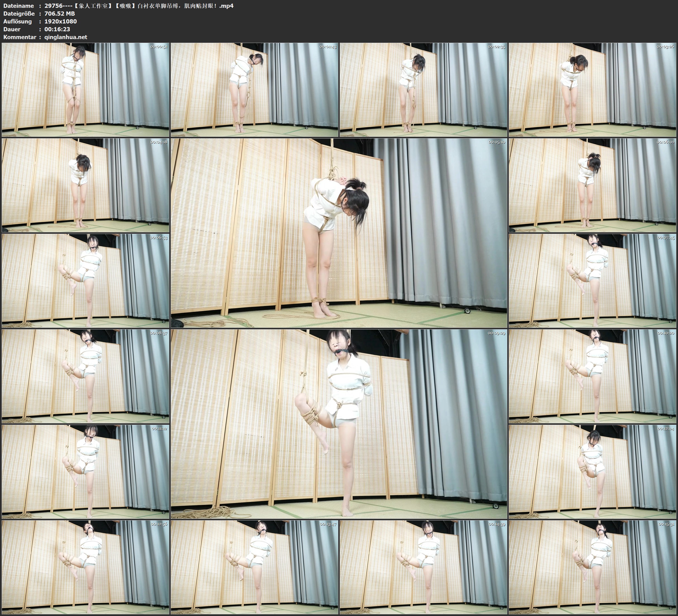Select the bottom-row frame at 00:12:56
678x616 pixels.
(x=85, y=567)
